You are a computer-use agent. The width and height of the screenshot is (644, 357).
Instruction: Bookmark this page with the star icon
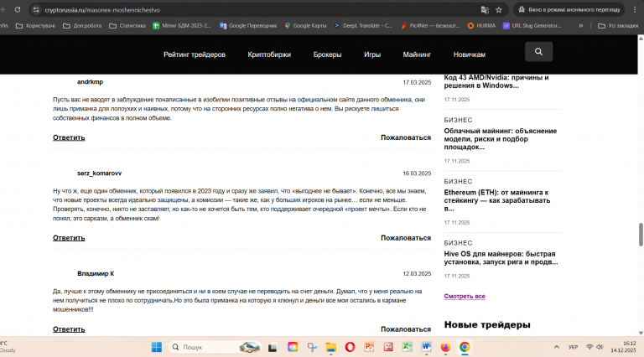point(499,10)
